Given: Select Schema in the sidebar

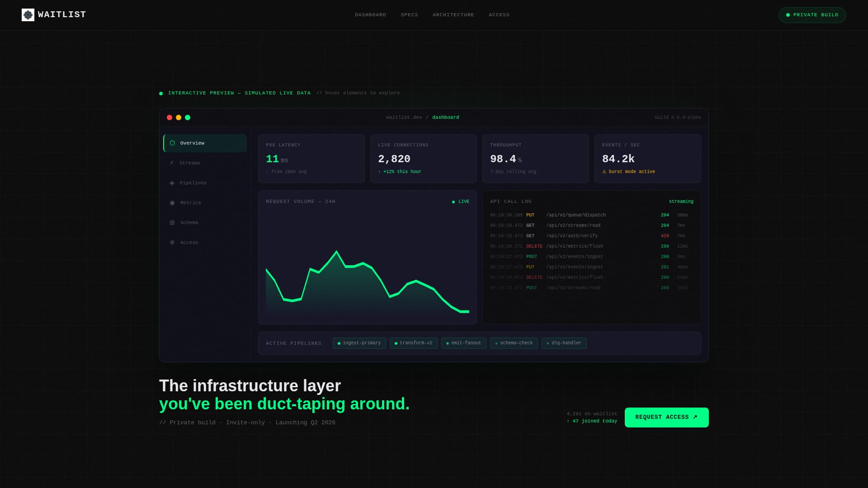Looking at the screenshot, I should pos(205,223).
